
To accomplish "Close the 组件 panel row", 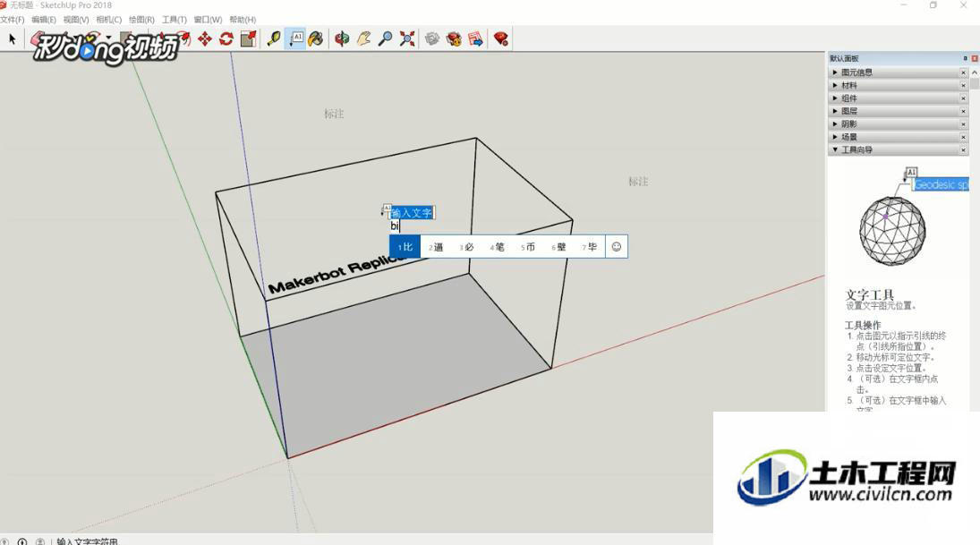I will pyautogui.click(x=964, y=98).
